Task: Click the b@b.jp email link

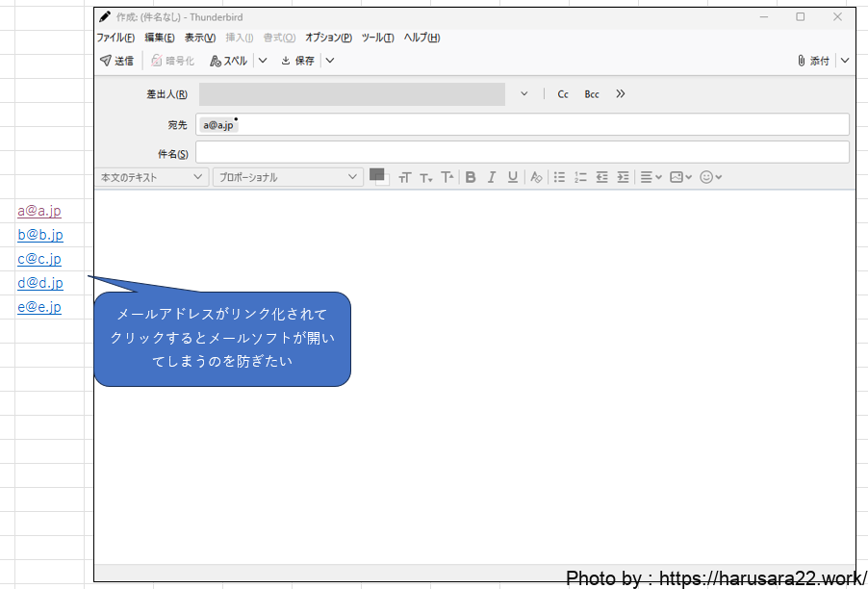Action: pyautogui.click(x=40, y=235)
